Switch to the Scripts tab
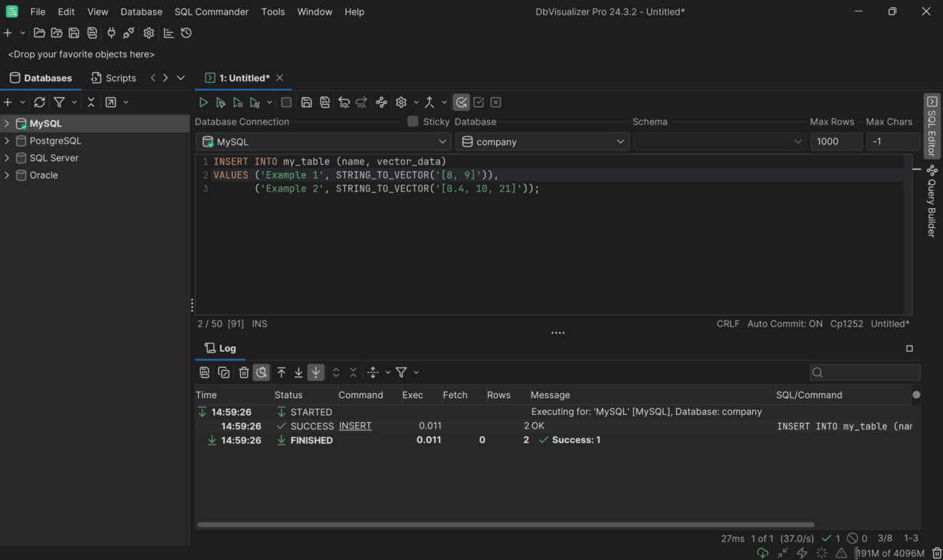This screenshot has height=560, width=943. 114,78
